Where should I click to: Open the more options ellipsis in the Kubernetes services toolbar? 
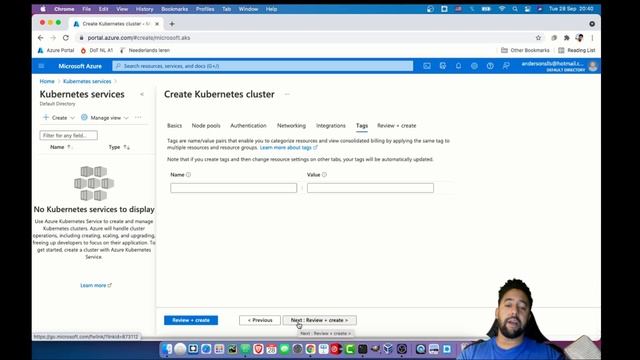coord(138,118)
